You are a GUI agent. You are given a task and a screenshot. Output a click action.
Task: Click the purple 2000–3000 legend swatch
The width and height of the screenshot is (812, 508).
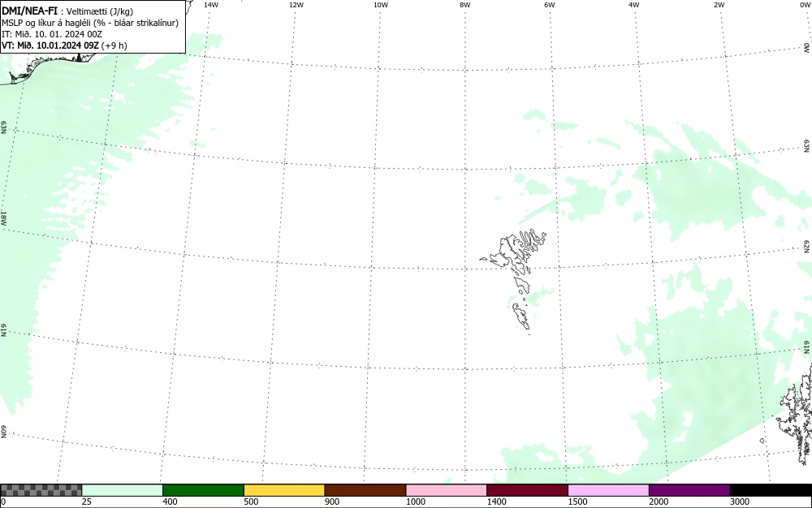click(x=689, y=490)
